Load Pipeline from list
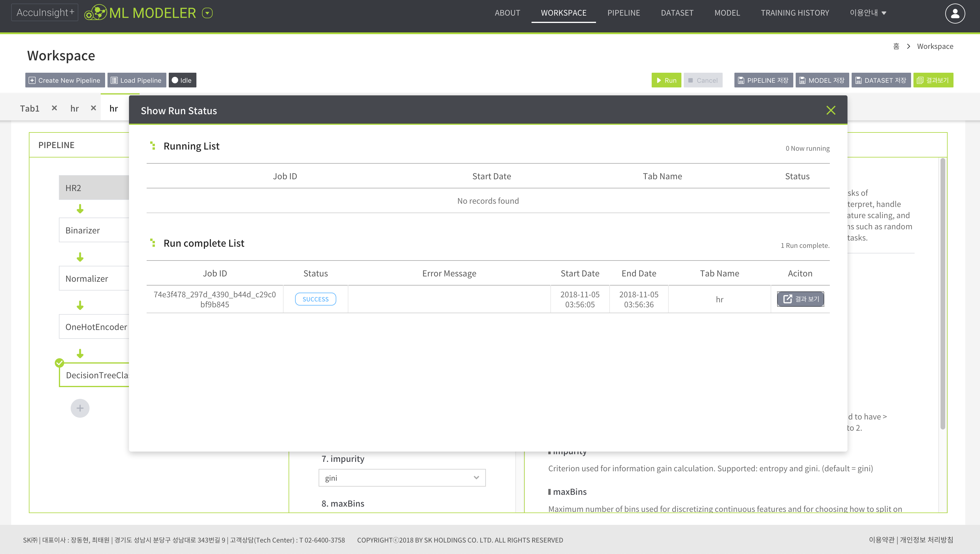The image size is (980, 554). pos(136,80)
